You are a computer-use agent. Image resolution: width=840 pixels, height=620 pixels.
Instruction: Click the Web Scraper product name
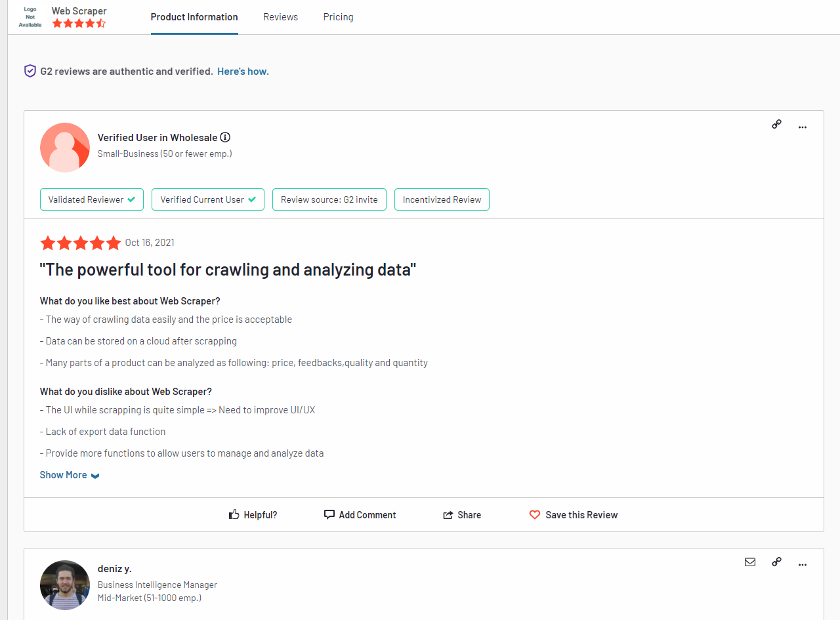point(79,11)
